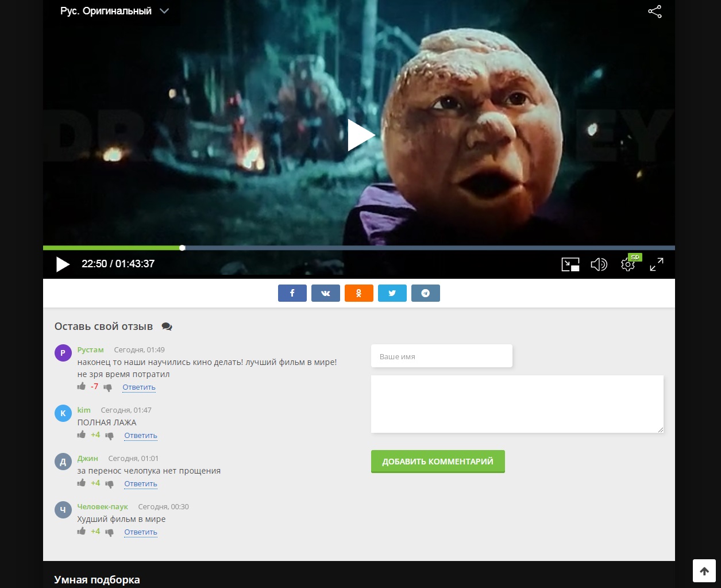Click comment Худший фильм в мире
This screenshot has height=588, width=721.
click(x=122, y=519)
